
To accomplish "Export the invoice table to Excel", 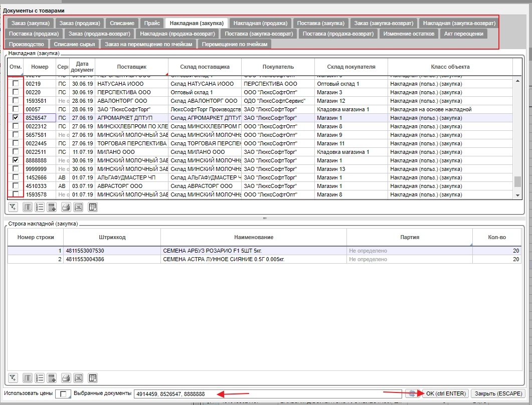I will [78, 207].
